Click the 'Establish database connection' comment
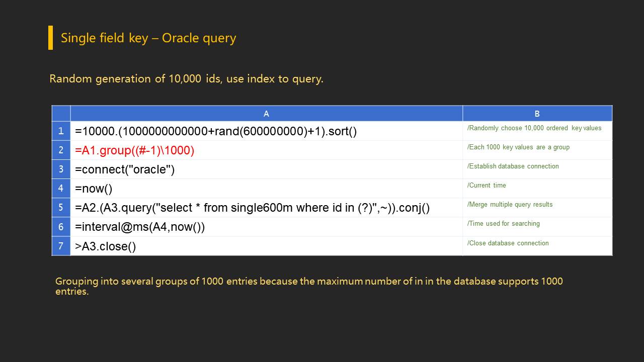 513,166
